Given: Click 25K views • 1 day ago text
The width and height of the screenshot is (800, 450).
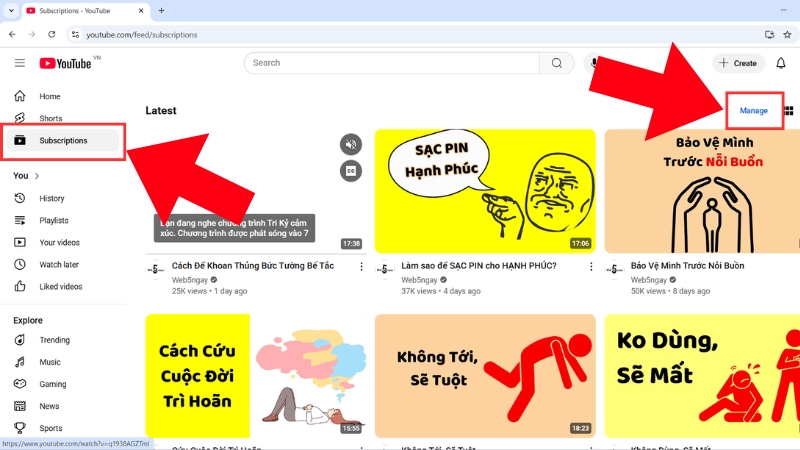Looking at the screenshot, I should [210, 291].
